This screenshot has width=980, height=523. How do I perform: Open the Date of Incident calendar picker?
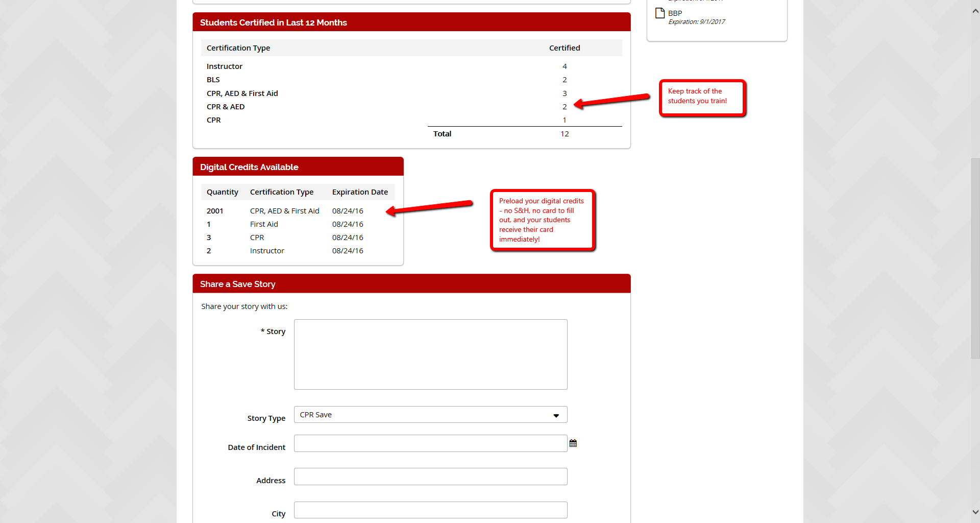coord(573,443)
